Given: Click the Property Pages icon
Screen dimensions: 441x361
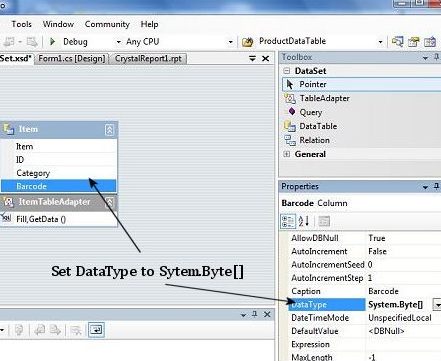Looking at the screenshot, I should click(x=324, y=221).
